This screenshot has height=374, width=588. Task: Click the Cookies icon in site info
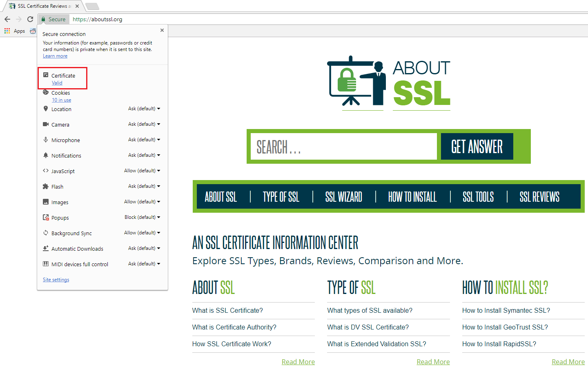46,92
